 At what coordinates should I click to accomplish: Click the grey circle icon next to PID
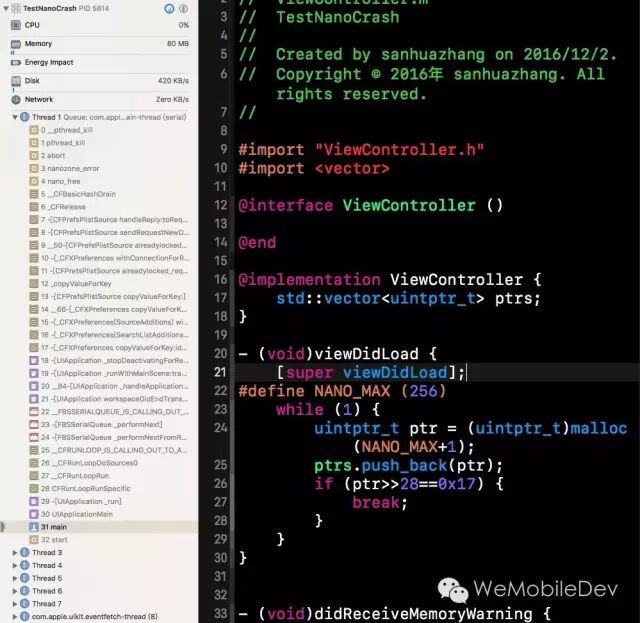tap(184, 9)
